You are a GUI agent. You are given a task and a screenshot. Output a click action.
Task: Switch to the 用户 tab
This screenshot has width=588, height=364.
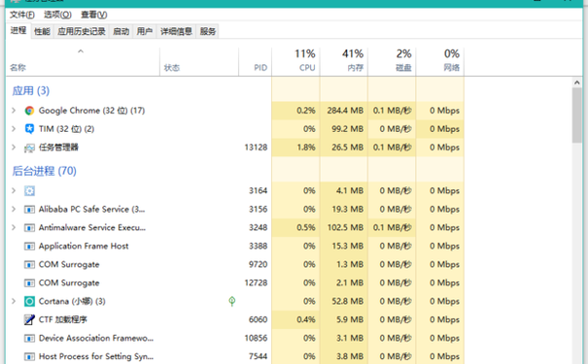145,31
